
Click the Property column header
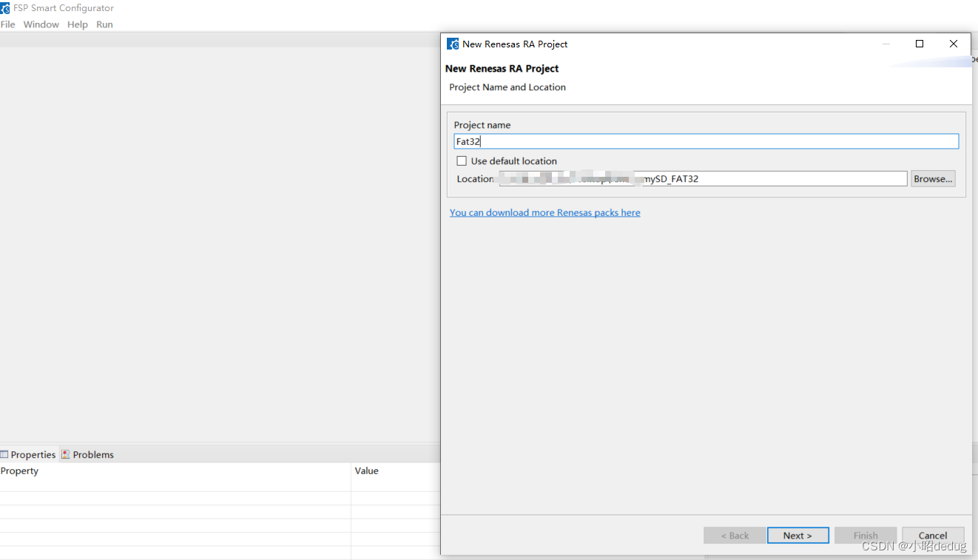[175, 470]
